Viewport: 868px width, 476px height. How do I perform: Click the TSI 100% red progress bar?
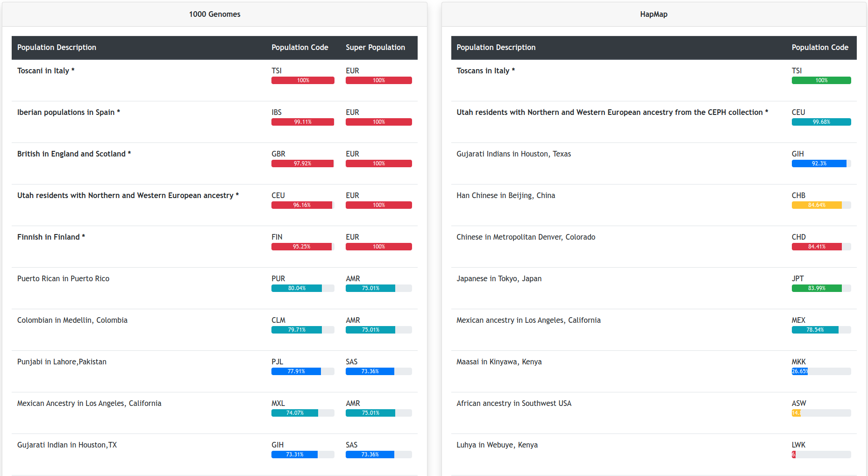click(x=303, y=80)
